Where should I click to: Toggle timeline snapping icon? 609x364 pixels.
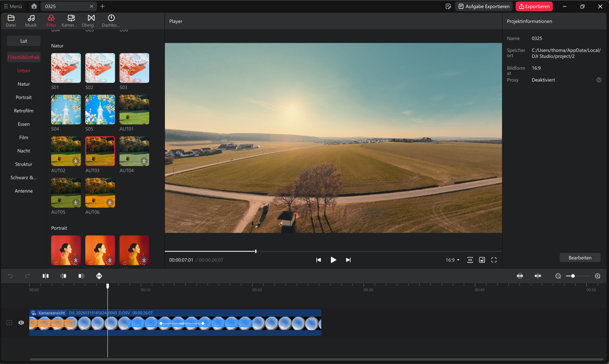(520, 276)
